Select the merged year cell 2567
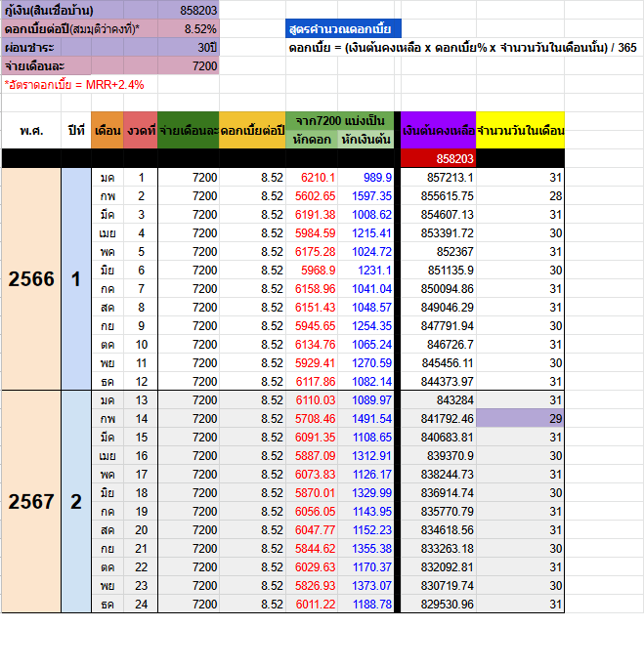 pos(31,501)
